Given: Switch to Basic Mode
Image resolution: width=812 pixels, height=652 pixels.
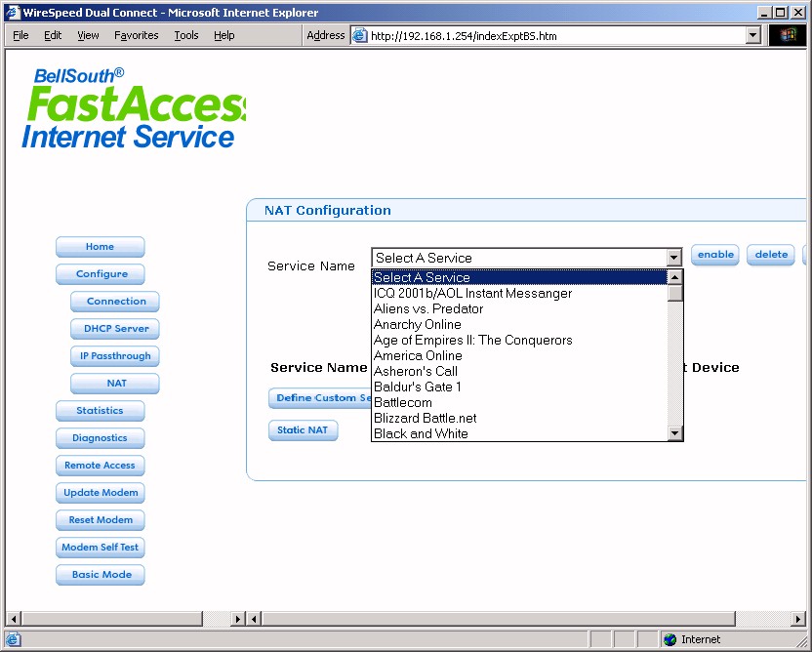Looking at the screenshot, I should point(100,575).
